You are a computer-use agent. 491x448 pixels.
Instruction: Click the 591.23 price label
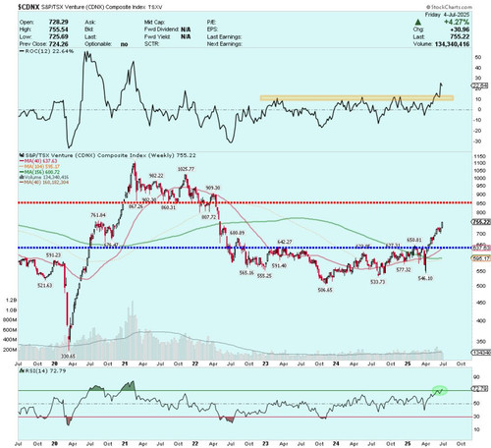(53, 255)
